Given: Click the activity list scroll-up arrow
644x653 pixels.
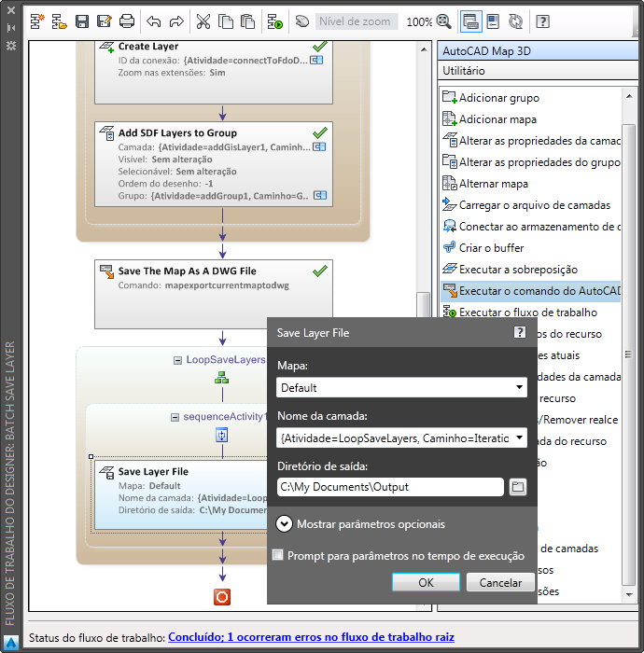Looking at the screenshot, I should 629,96.
